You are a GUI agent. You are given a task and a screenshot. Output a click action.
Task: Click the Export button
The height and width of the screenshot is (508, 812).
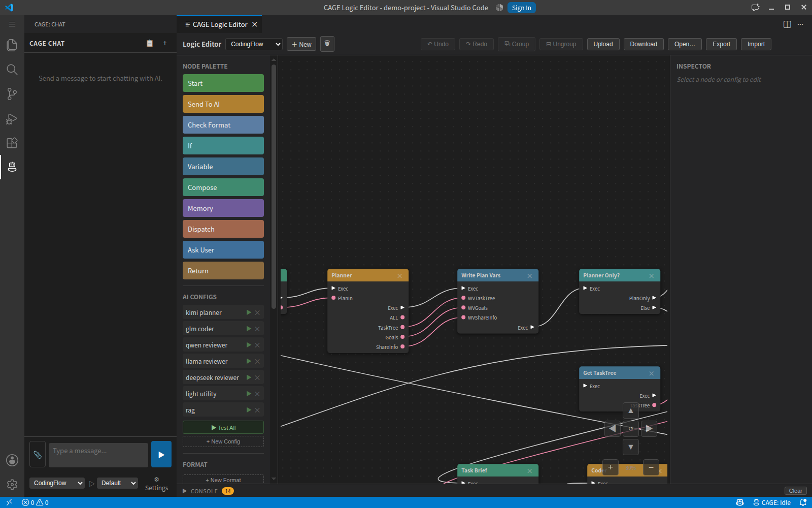[x=721, y=44]
